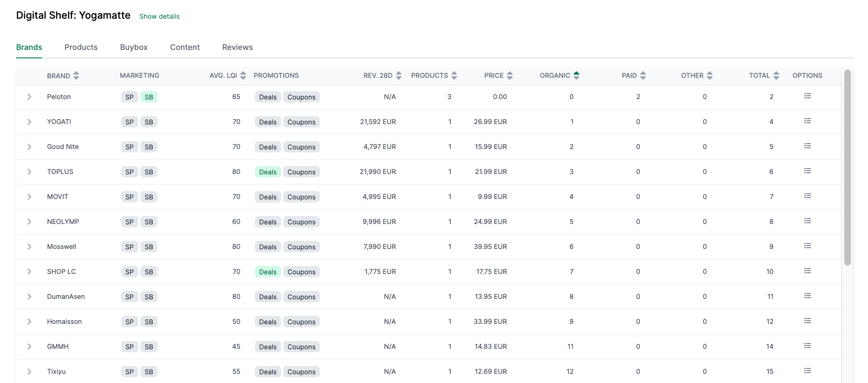Expand the DumanAsen brand row

(x=29, y=296)
